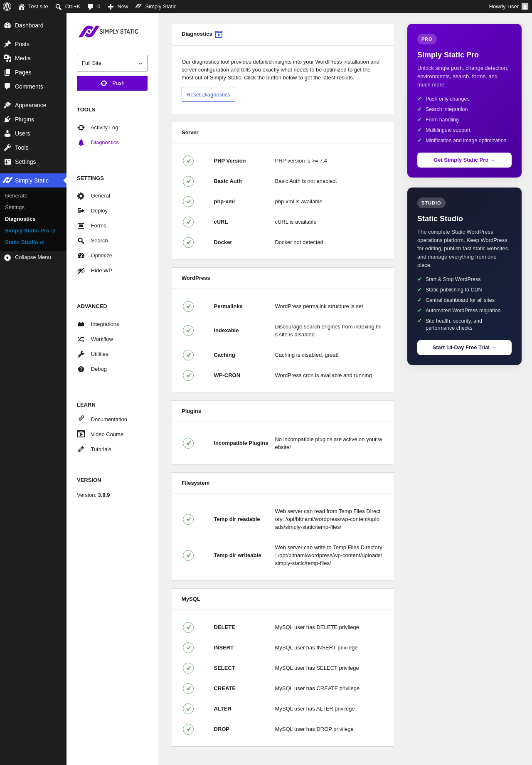The image size is (532, 765).
Task: Open Static Studio external link in sidebar
Action: pos(24,242)
